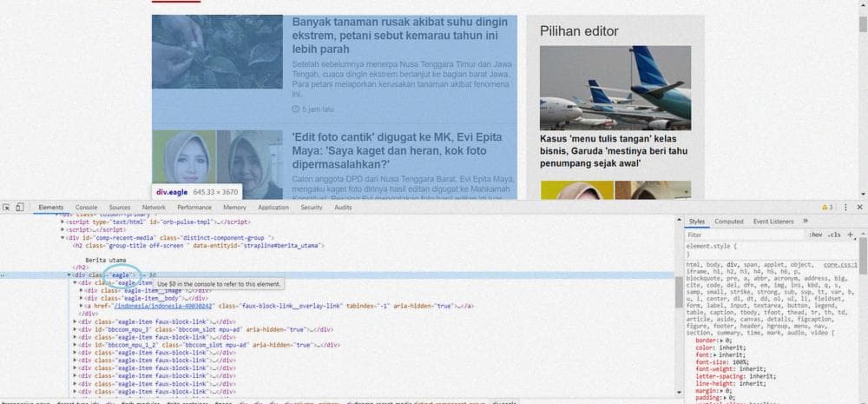Image resolution: width=868 pixels, height=404 pixels.
Task: Add a new style rule plus icon
Action: pos(851,235)
